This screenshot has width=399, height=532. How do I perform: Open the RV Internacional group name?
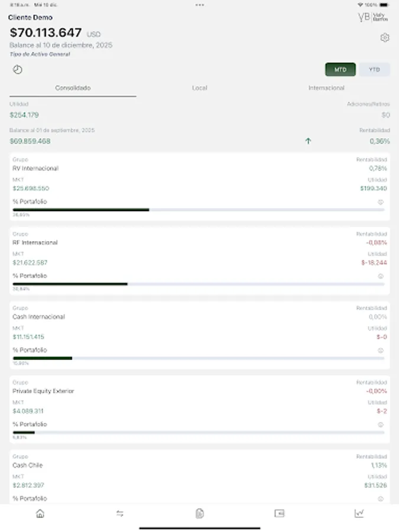(35, 168)
